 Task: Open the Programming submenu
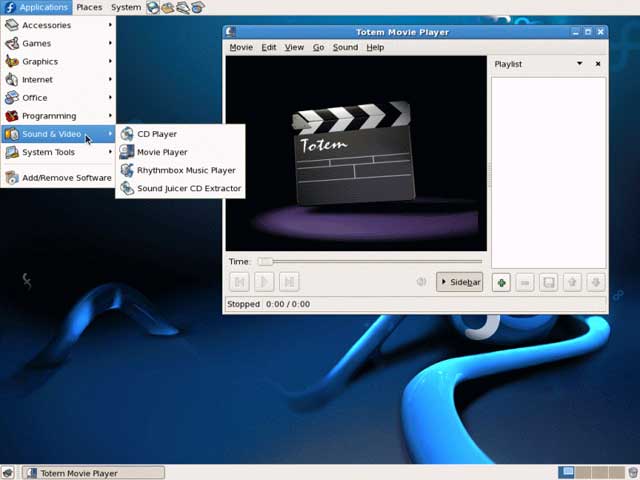coord(58,116)
